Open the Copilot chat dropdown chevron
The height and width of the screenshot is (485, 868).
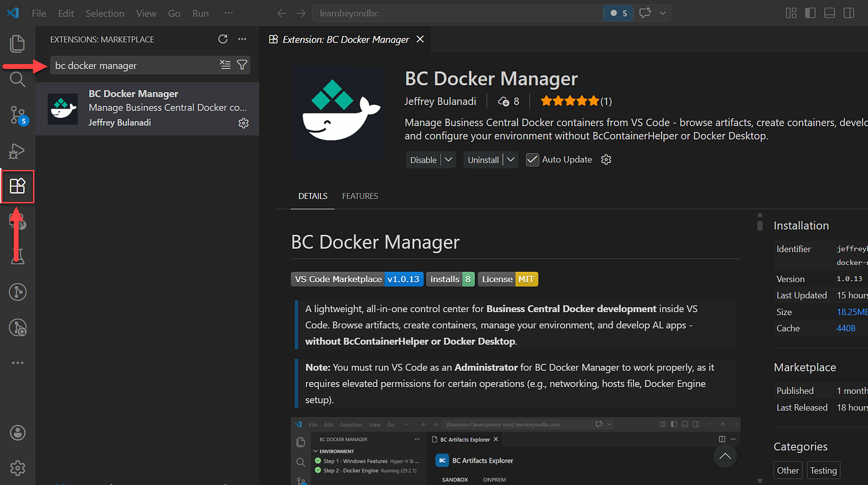click(x=663, y=13)
